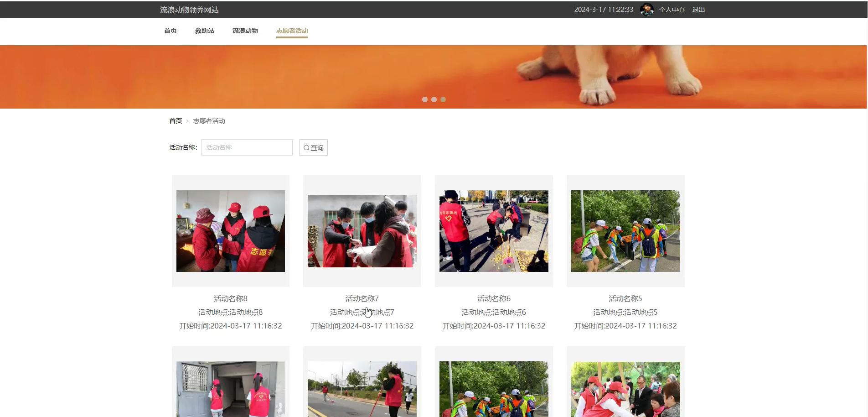The height and width of the screenshot is (417, 868).
Task: Open the 活动名称5 thumbnail image
Action: [625, 231]
